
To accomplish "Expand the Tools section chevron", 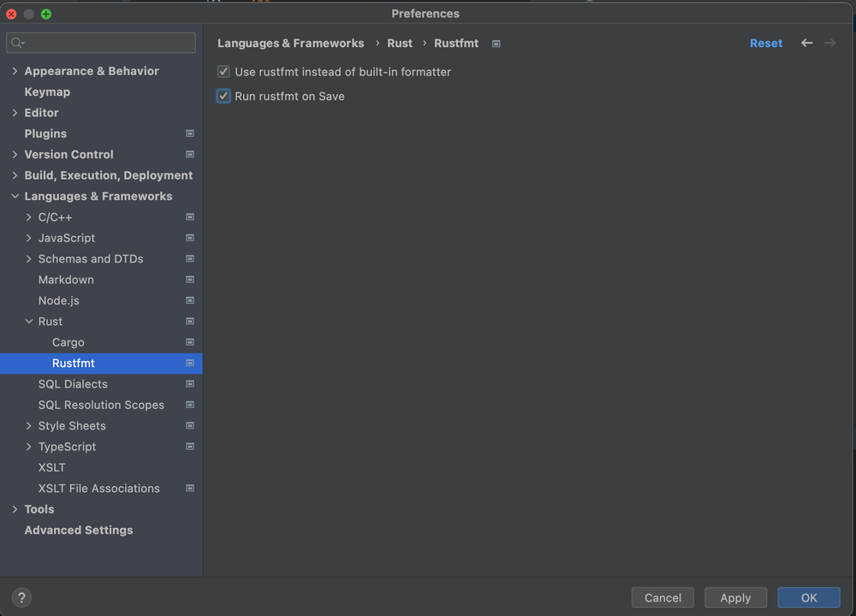I will [x=15, y=509].
